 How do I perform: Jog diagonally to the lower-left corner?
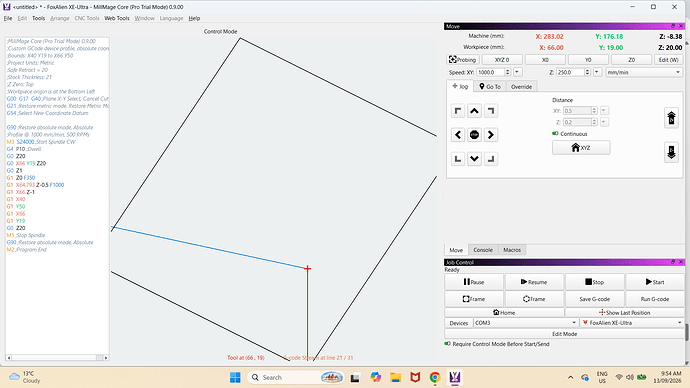(x=458, y=158)
